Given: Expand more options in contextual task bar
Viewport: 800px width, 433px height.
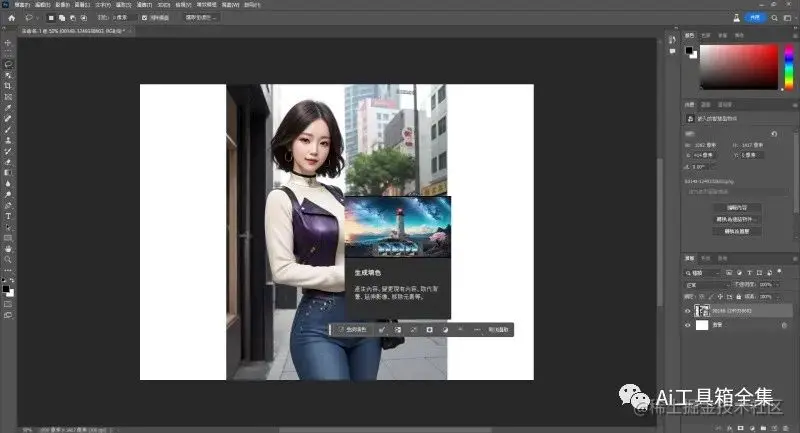Looking at the screenshot, I should pyautogui.click(x=477, y=330).
